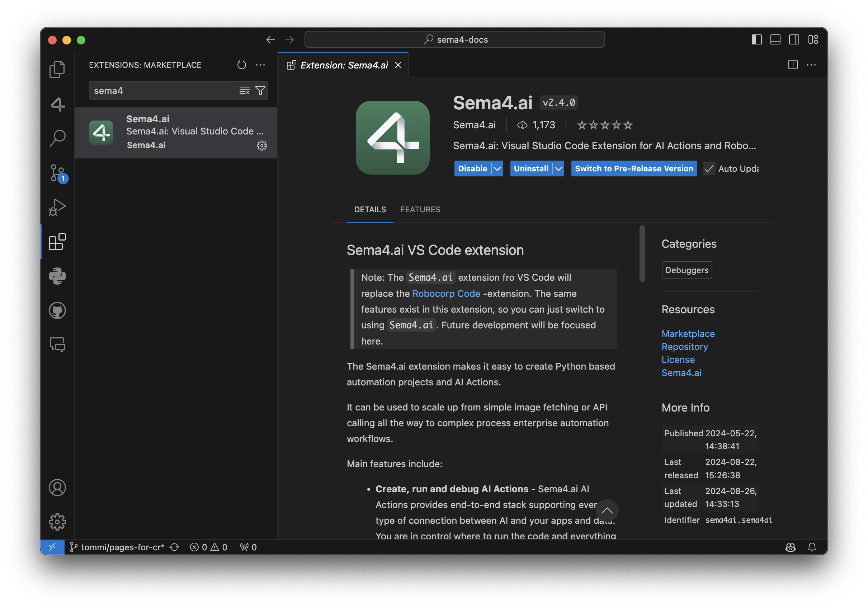Open the extensions filter funnel menu
The width and height of the screenshot is (868, 608).
pyautogui.click(x=260, y=90)
